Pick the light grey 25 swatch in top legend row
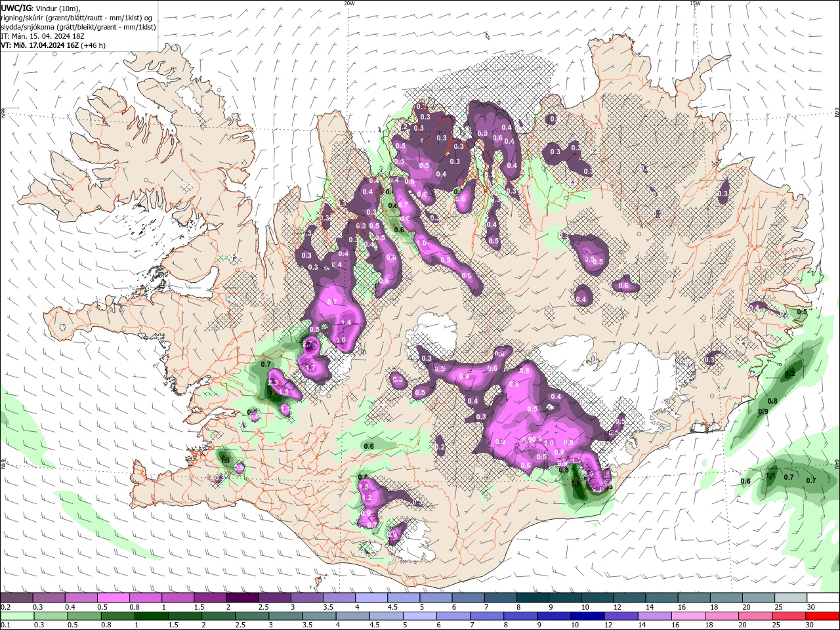840x630 pixels. pos(790,598)
